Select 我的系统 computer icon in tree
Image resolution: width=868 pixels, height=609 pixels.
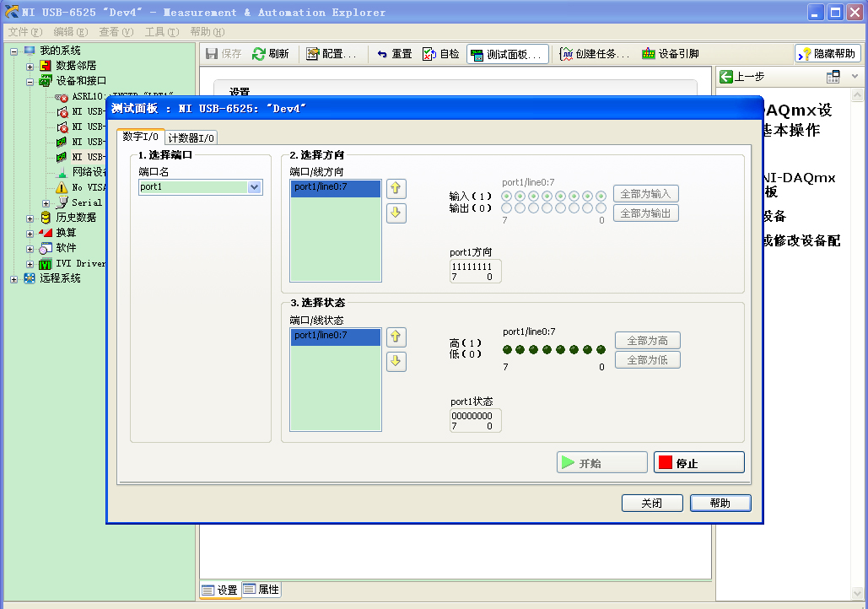pos(30,51)
